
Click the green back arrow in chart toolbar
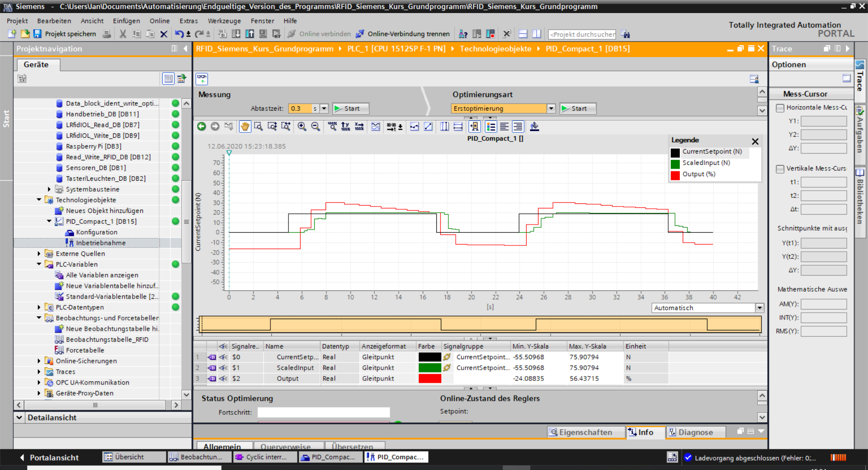point(202,127)
